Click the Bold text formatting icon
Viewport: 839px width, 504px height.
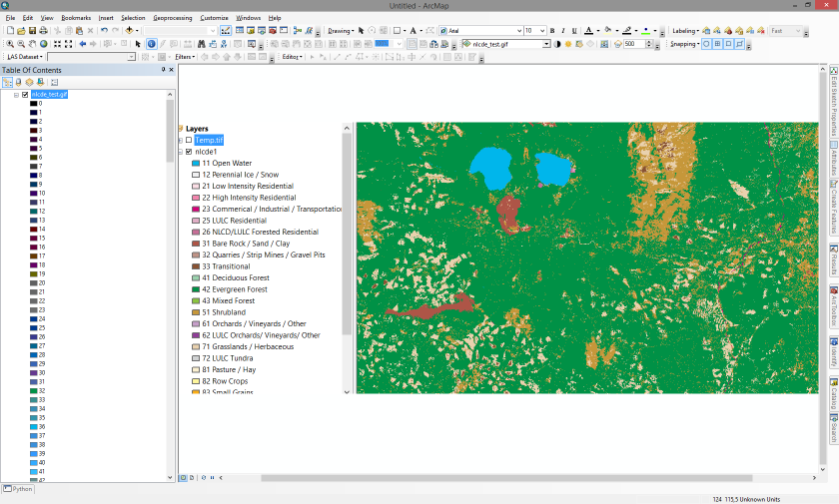coord(551,31)
